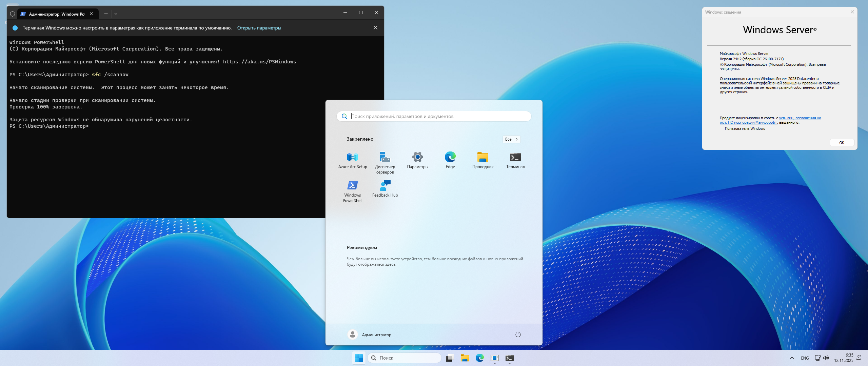Open Проводник from pinned apps

point(482,160)
